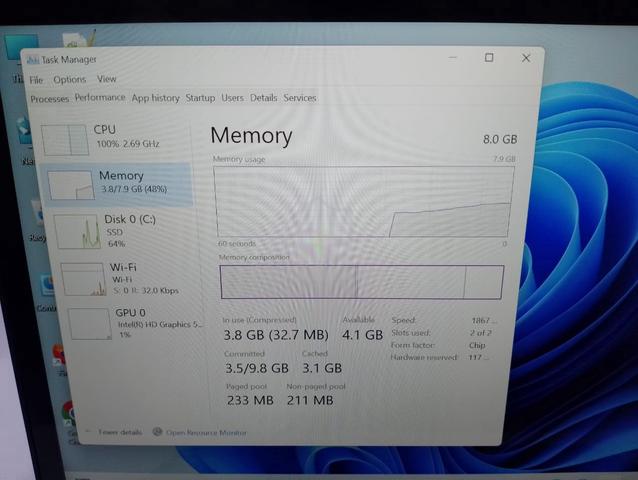Click the Memory usage mini graph thumbnail

(x=71, y=185)
